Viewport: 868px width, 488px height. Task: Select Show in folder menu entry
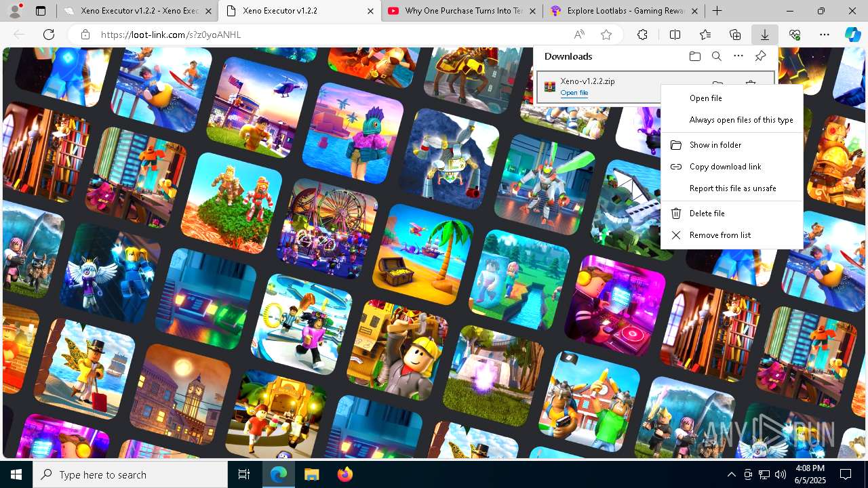pyautogui.click(x=732, y=145)
